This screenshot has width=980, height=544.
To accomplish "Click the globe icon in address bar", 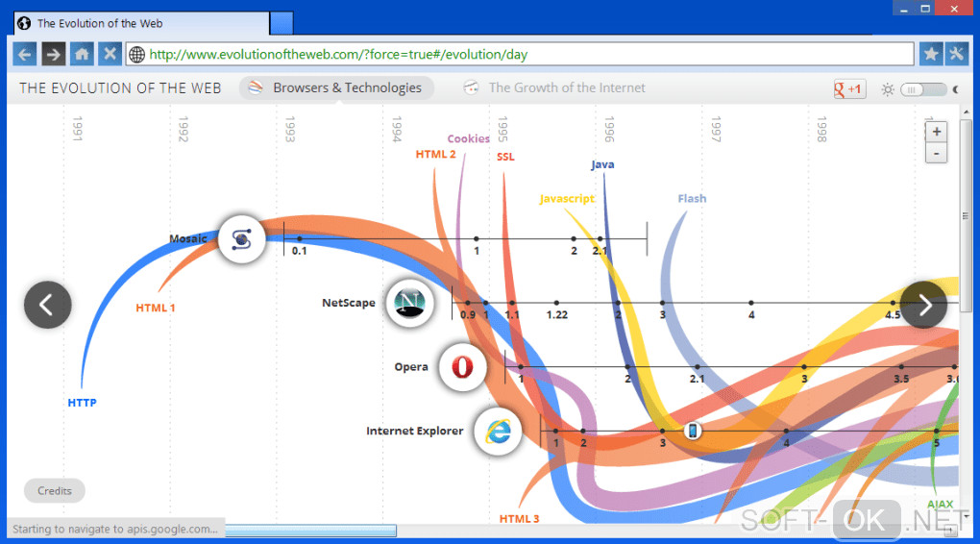I will [x=136, y=55].
